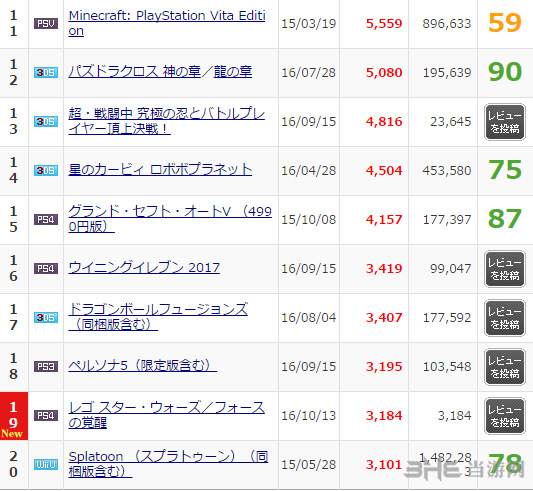Screen dimensions: 533x491
Task: Open the Minecraft: PlayStation Vita Edition link
Action: tap(167, 23)
